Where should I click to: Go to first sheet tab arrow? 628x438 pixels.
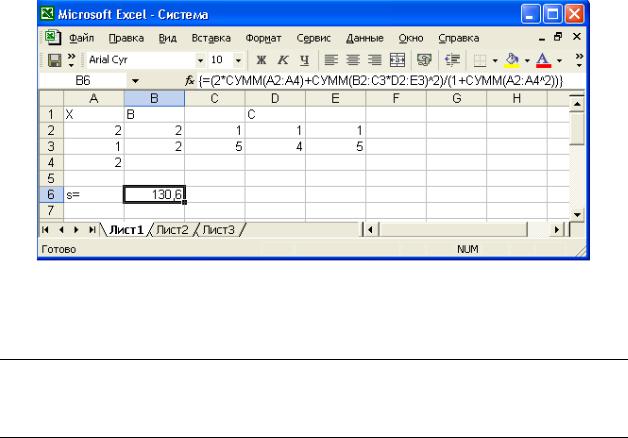click(x=45, y=230)
